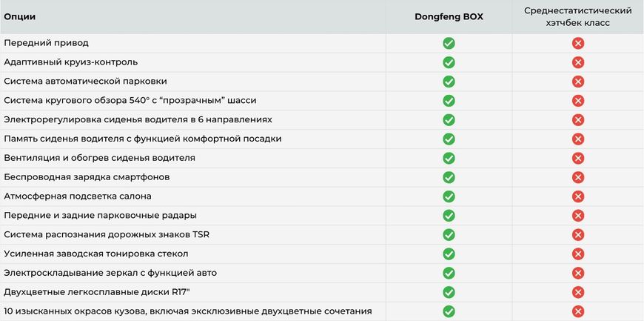Click red cross for Система распознавания дорожных знаков TSR
Screen dimensions: 644x321
(578, 234)
